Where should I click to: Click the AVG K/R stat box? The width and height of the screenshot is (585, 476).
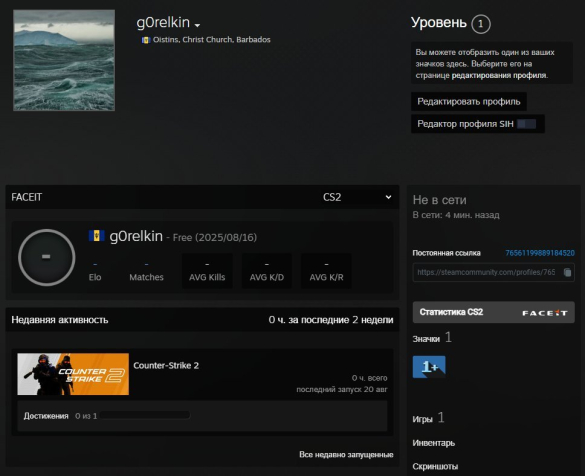tap(326, 271)
